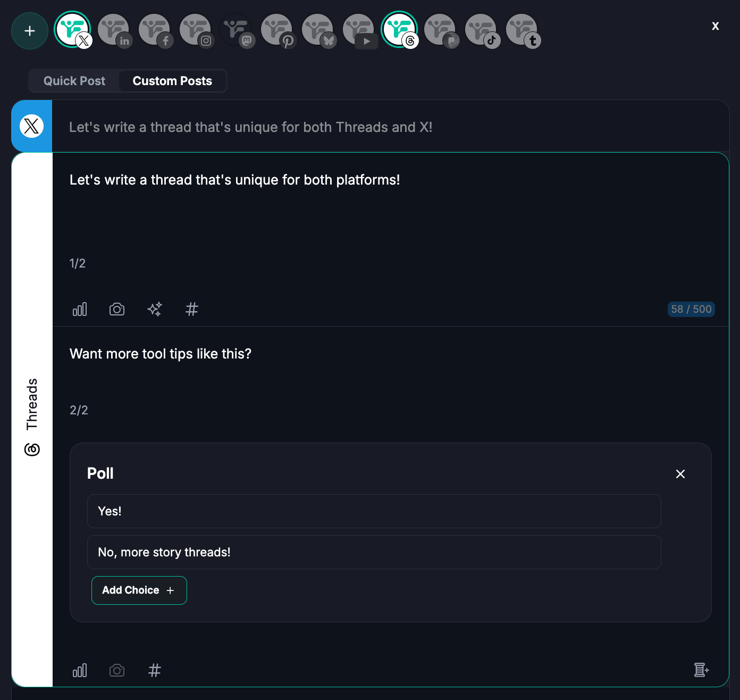Click the plus button to add an account

30,31
